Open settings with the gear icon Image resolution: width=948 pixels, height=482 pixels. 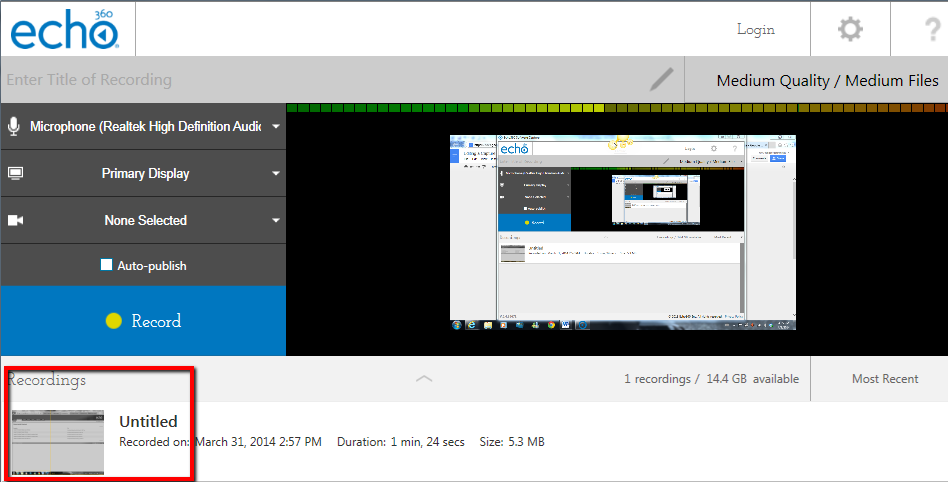click(850, 29)
